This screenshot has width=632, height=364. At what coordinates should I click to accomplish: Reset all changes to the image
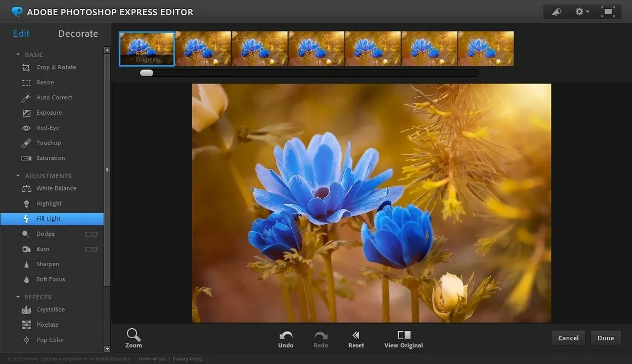(x=356, y=339)
